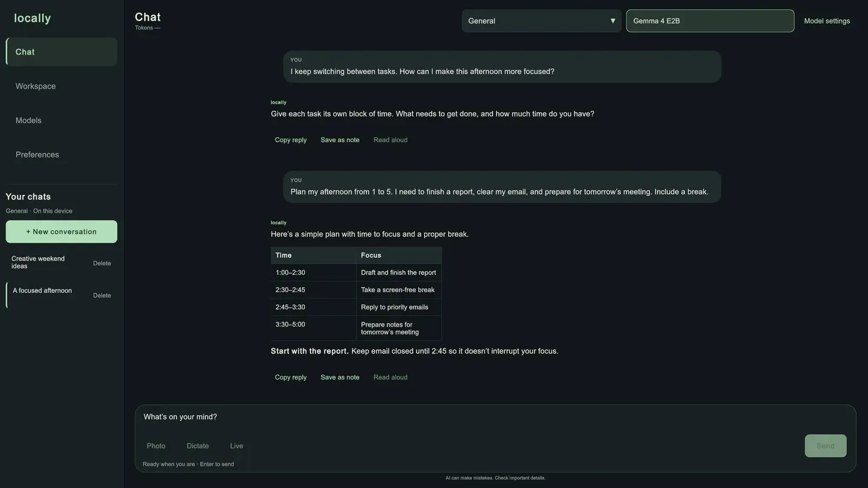The height and width of the screenshot is (488, 868).
Task: Go to Preferences in sidebar
Action: [x=61, y=155]
